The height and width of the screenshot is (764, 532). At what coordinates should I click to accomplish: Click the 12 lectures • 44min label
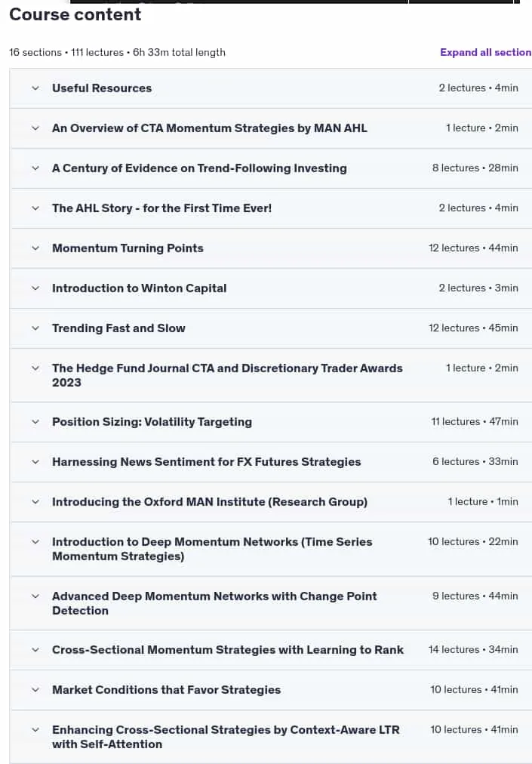(473, 248)
